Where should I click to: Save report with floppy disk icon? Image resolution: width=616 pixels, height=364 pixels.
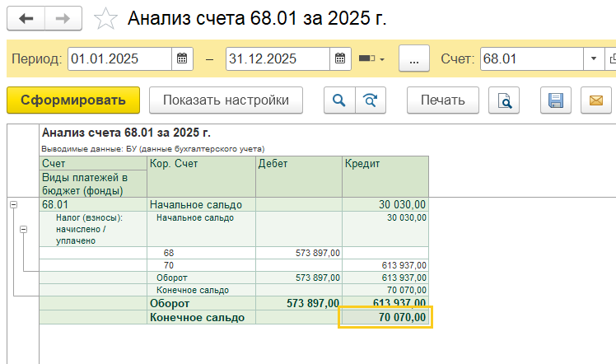556,100
